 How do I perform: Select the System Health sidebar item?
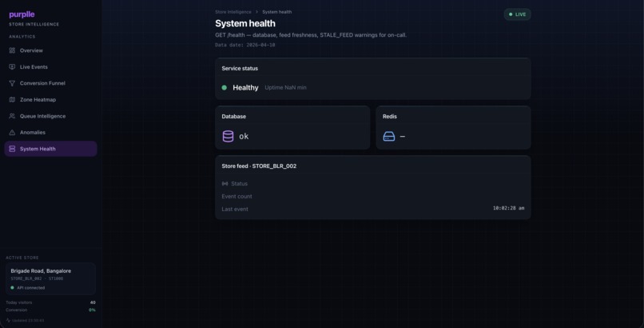[50, 149]
